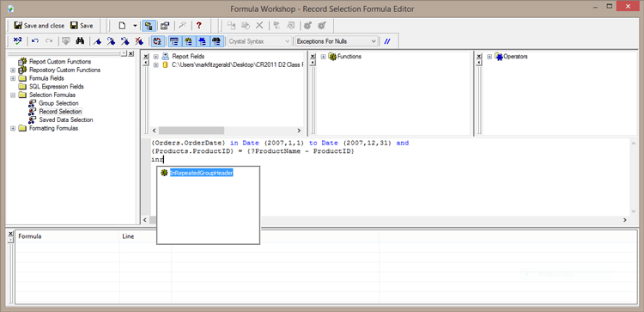Toggle the Operator Tree panel button
This screenshot has width=644, height=312.
tap(202, 40)
